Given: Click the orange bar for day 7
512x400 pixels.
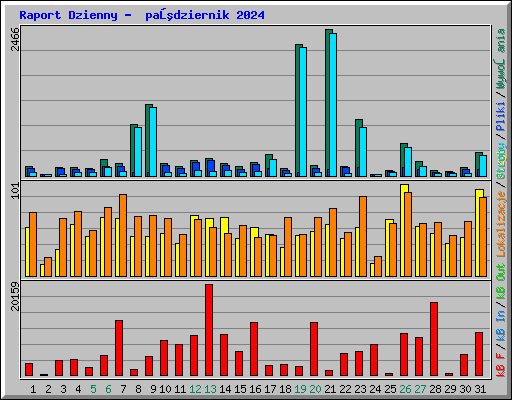Looking at the screenshot, I should (x=123, y=235).
